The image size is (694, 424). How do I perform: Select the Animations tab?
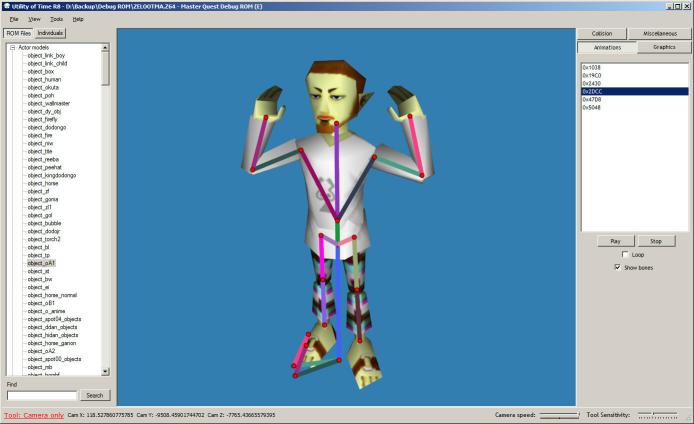(x=607, y=47)
